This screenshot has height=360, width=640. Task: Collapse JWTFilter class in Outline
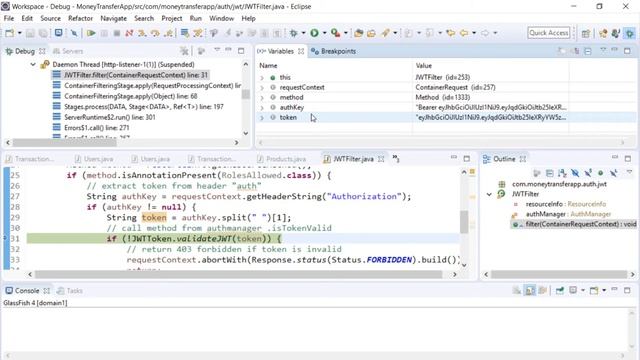pyautogui.click(x=489, y=194)
